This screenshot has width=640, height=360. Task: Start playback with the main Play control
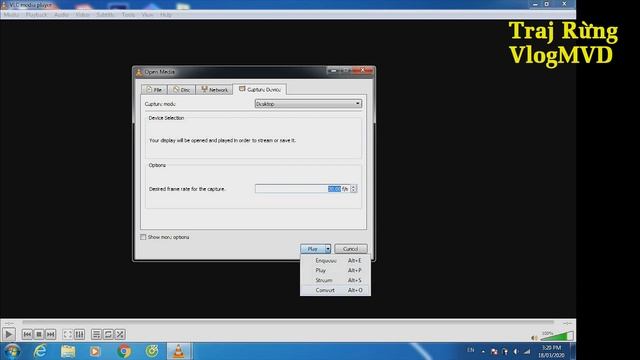click(9, 334)
